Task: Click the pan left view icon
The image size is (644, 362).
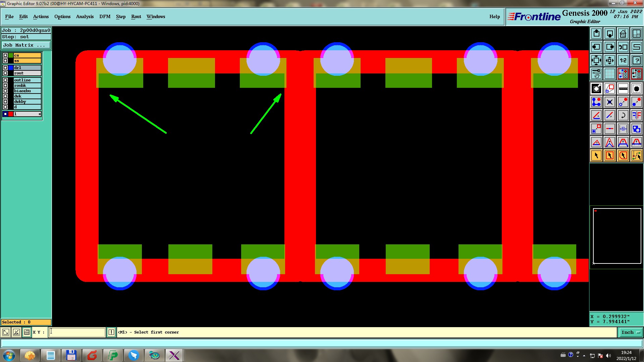Action: [x=596, y=47]
